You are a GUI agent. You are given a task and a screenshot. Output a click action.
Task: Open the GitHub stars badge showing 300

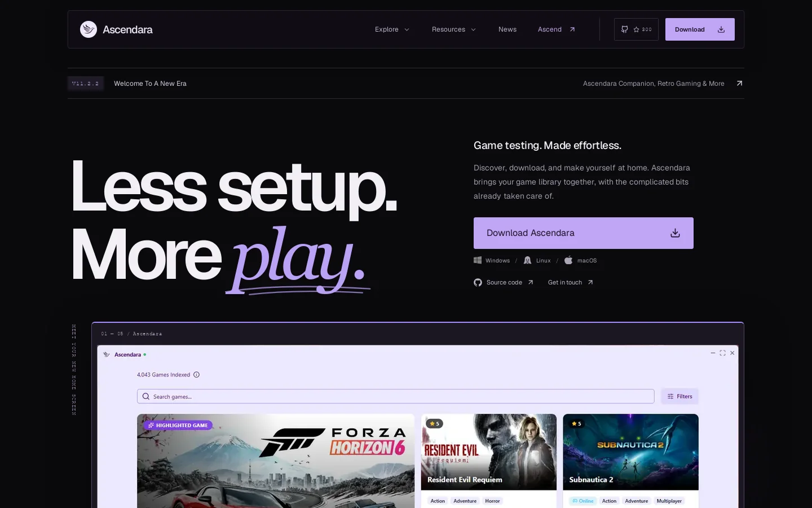[636, 29]
